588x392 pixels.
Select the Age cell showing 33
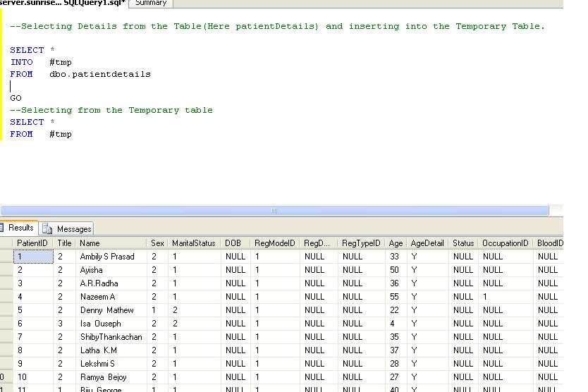(396, 257)
